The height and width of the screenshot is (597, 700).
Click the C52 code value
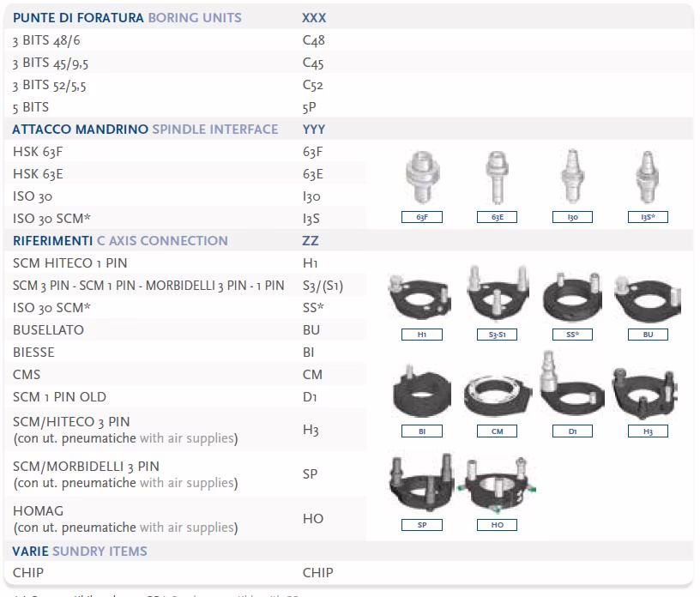[x=313, y=85]
